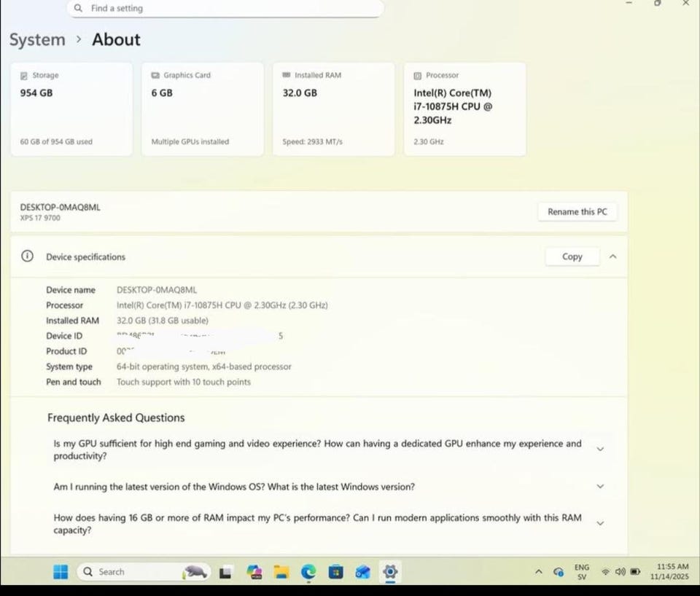The image size is (700, 596).
Task: Click the About breadcrumb heading
Action: [x=116, y=39]
